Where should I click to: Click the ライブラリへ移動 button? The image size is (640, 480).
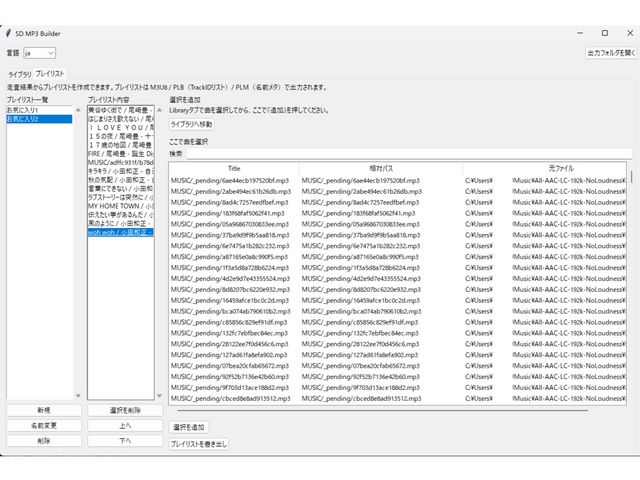(191, 124)
